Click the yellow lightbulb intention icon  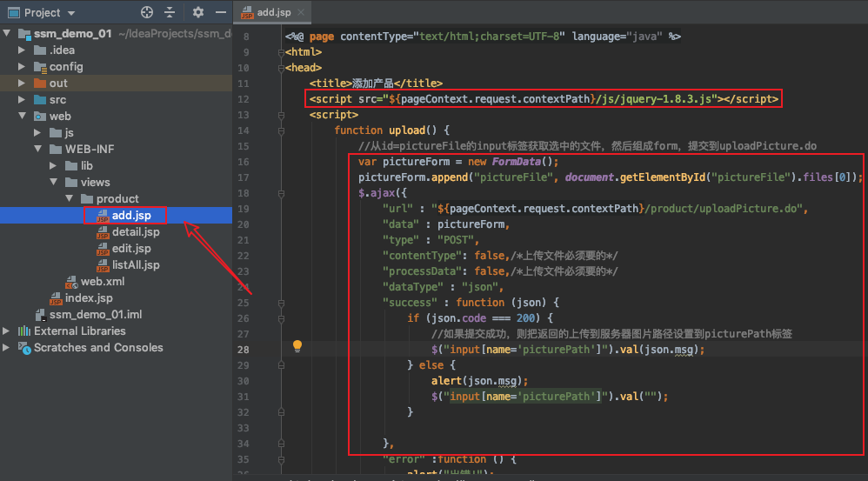point(297,346)
